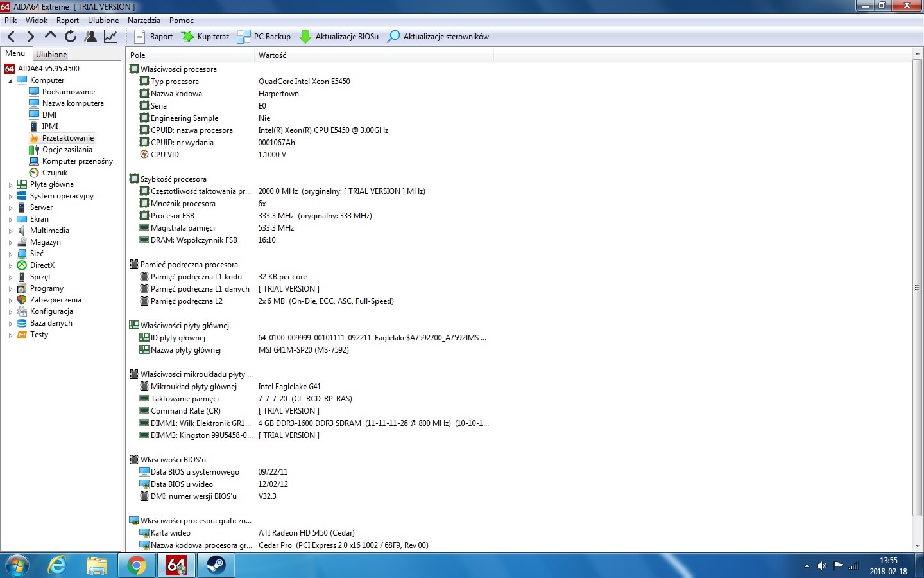Expand the Sieć tree node
The image size is (924, 578).
tap(10, 254)
